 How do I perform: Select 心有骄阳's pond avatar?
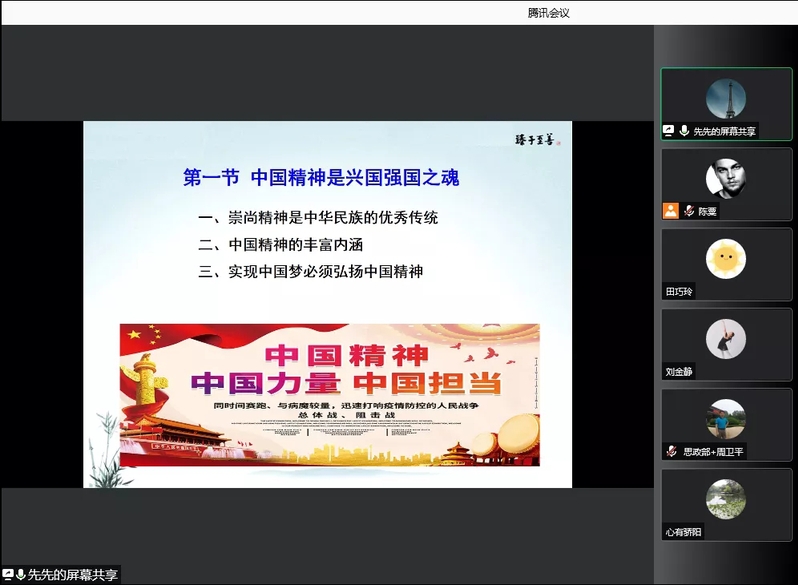coord(725,499)
